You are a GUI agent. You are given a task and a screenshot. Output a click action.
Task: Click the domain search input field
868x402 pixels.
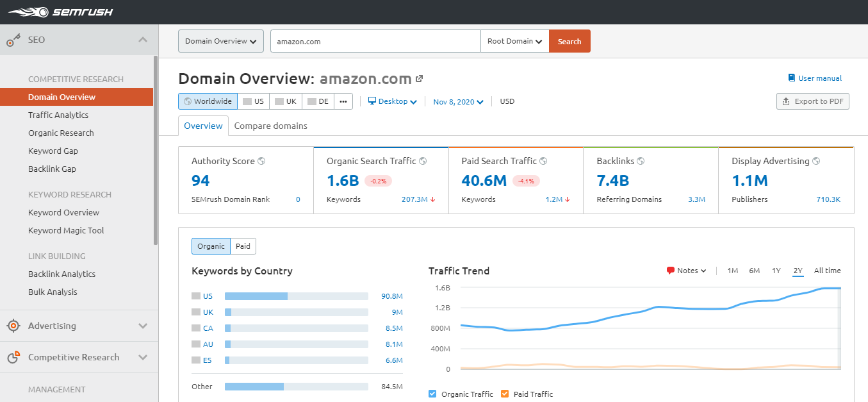point(375,41)
